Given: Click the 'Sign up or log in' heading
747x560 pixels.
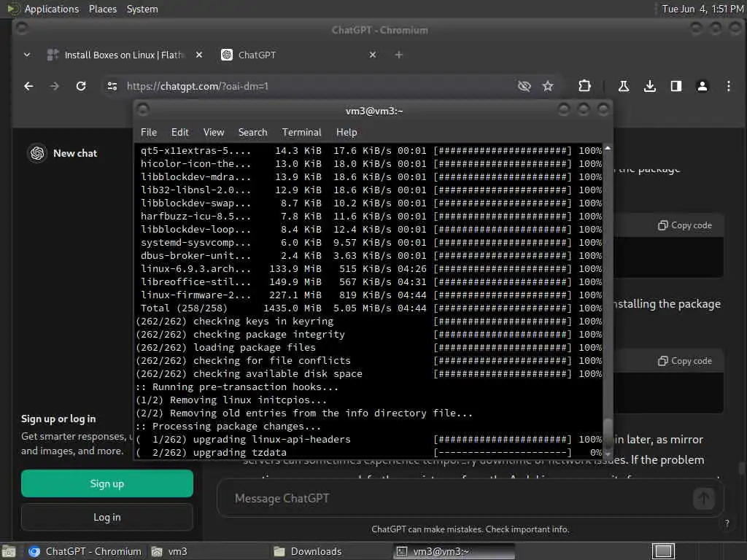Looking at the screenshot, I should pyautogui.click(x=58, y=419).
